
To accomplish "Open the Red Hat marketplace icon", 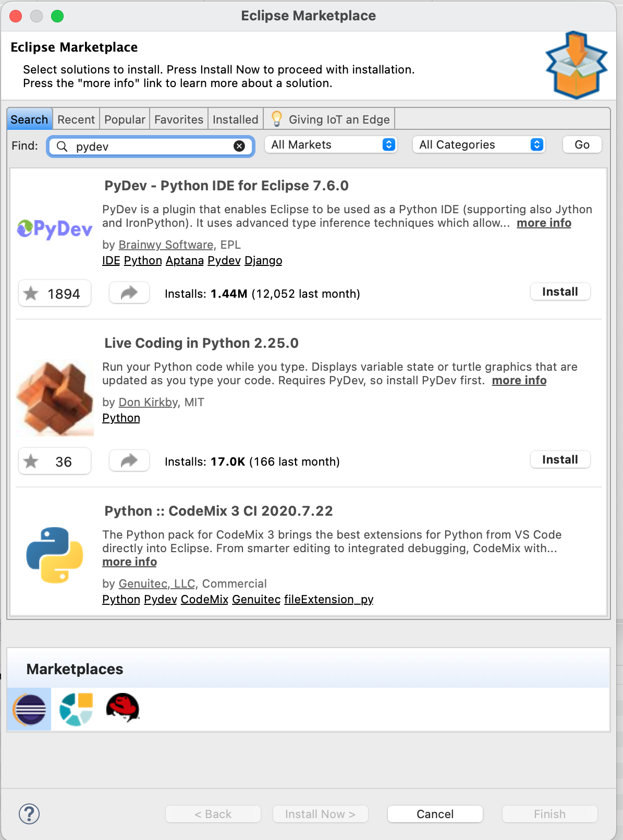I will pos(123,708).
